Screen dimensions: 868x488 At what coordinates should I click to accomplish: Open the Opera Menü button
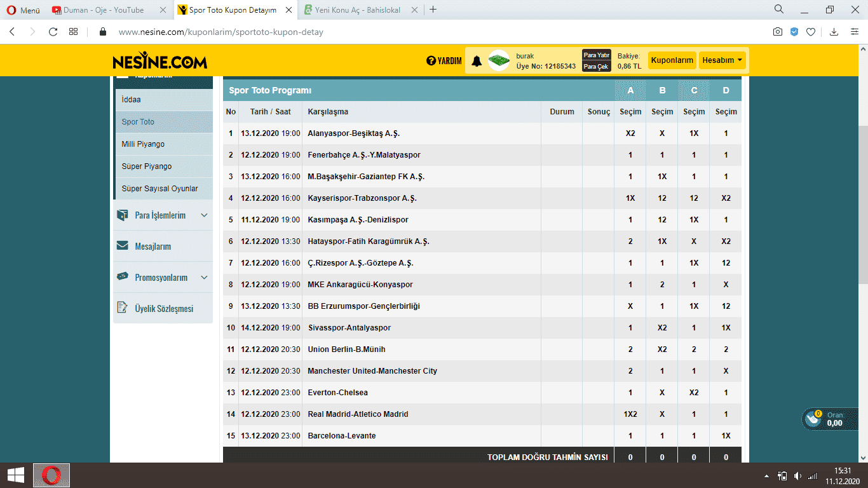tap(23, 10)
